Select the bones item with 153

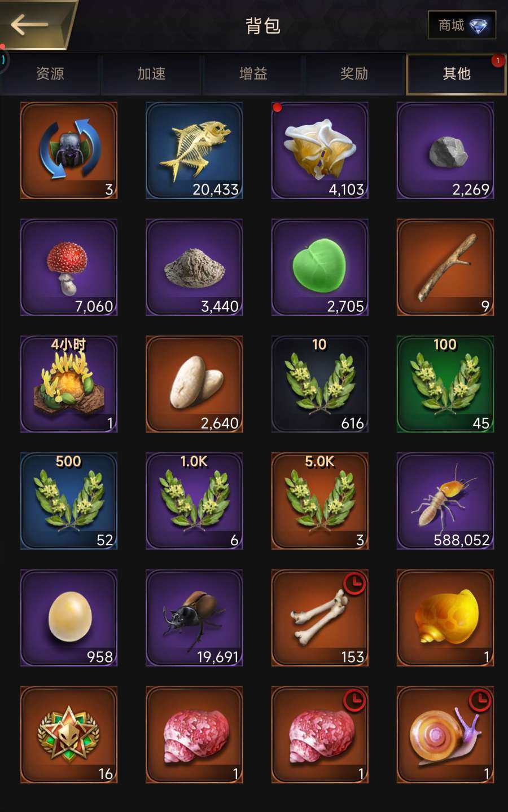pyautogui.click(x=320, y=618)
